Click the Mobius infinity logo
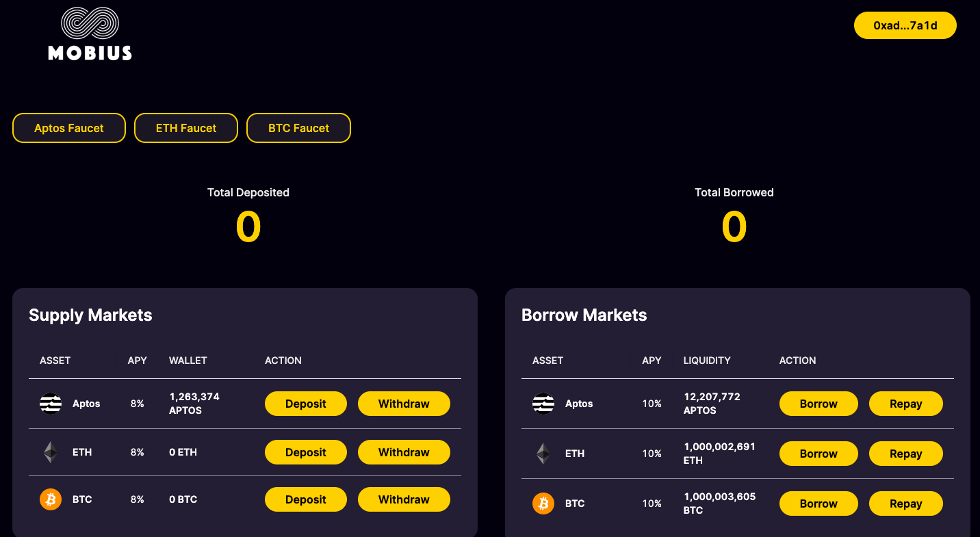Screen dimensions: 980x537 (x=90, y=24)
